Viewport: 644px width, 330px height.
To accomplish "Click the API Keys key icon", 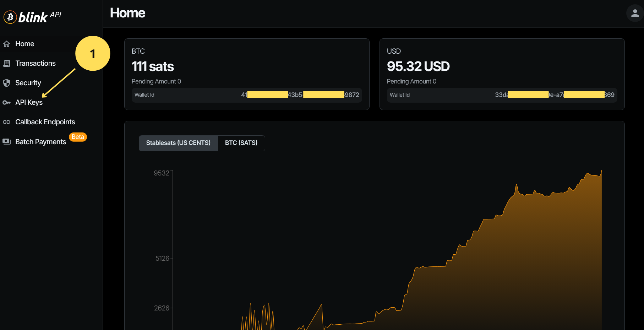I will [6, 103].
